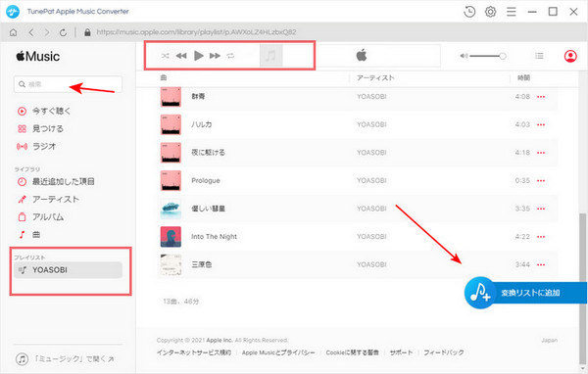Screen dimensions: 588x374
Task: Click the アーティスト column header
Action: tap(375, 78)
